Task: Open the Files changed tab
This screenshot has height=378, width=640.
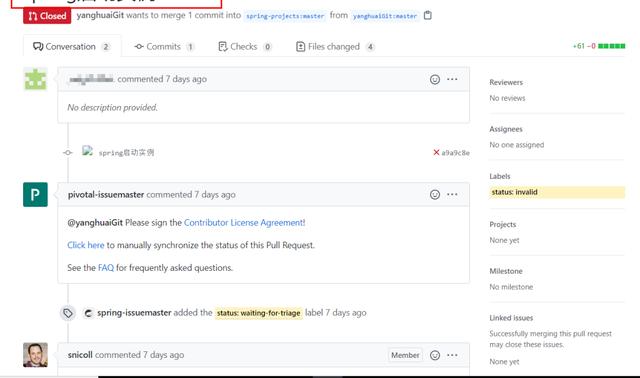Action: click(x=335, y=47)
